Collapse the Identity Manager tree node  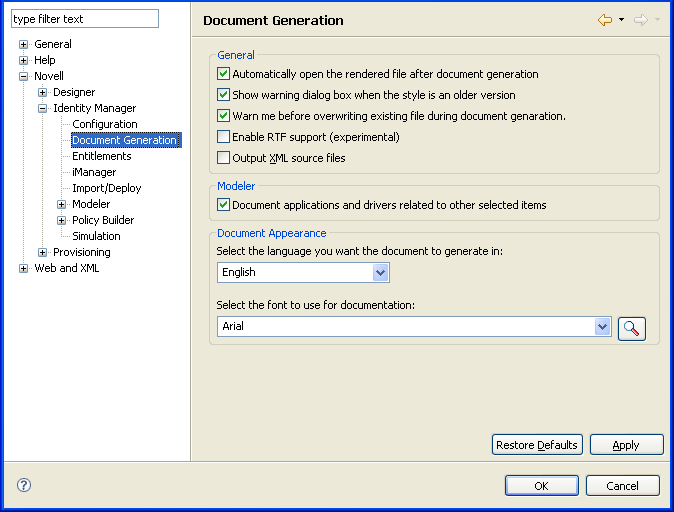coord(42,108)
